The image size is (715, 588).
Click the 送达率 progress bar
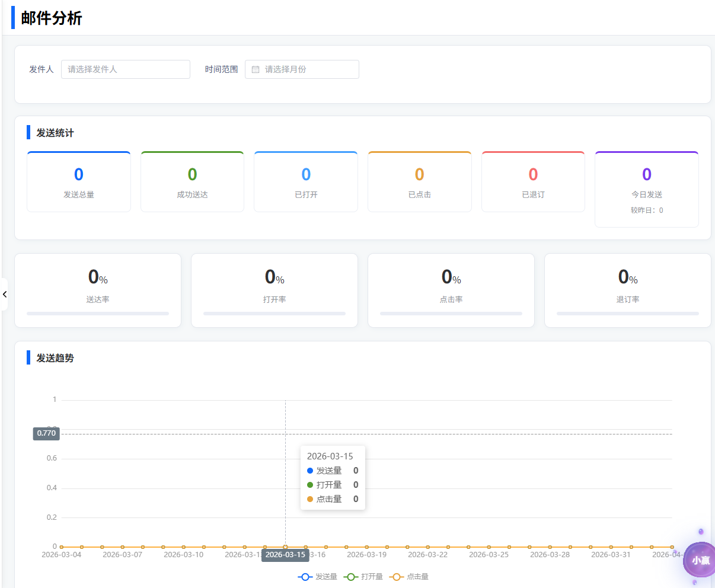click(98, 314)
